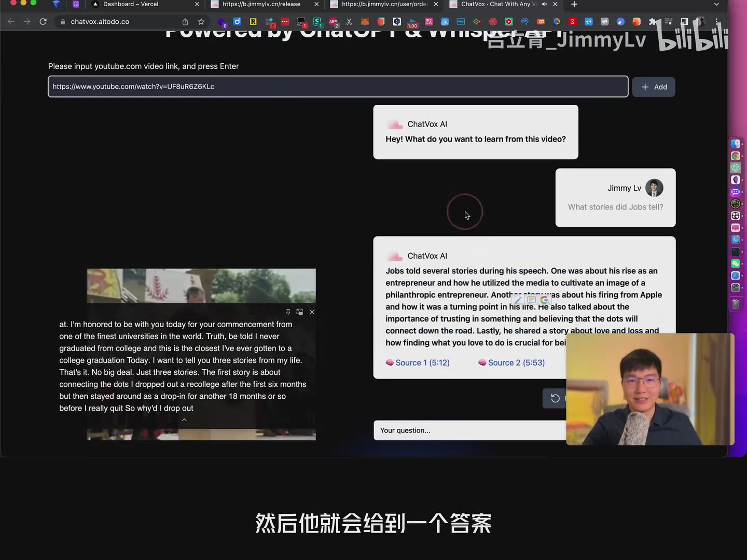Launch the ChatGPT app from the dock
Image resolution: width=747 pixels, height=560 pixels.
click(x=735, y=168)
